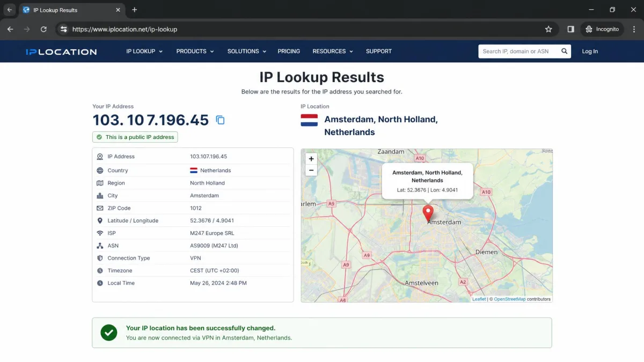Open the browser side panel icon

point(570,29)
